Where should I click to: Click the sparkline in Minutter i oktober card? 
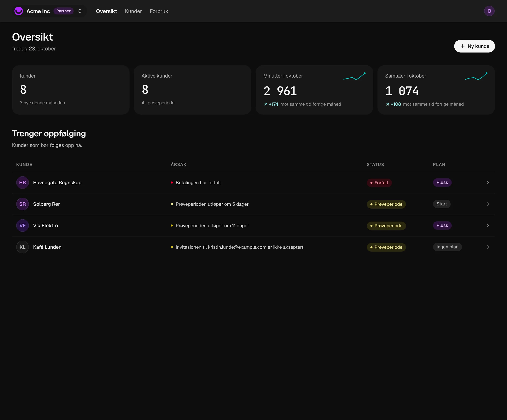354,76
